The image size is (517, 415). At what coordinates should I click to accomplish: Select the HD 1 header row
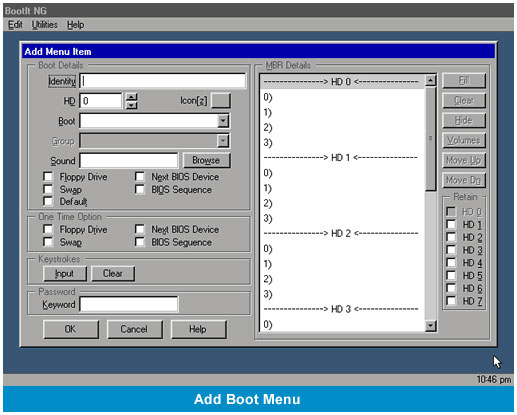[x=342, y=157]
